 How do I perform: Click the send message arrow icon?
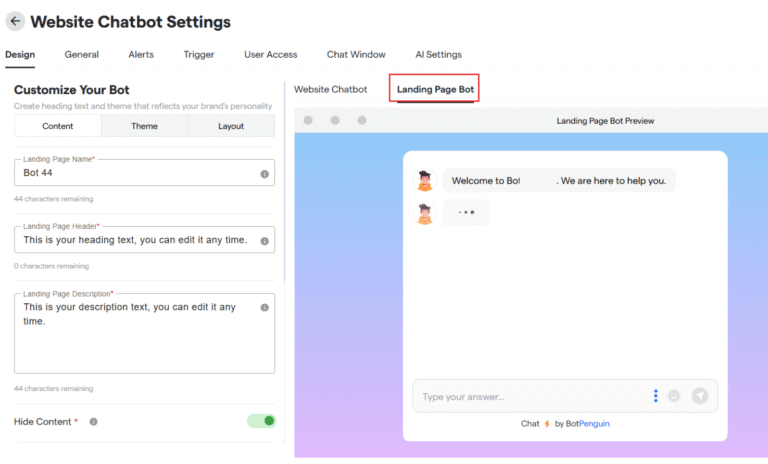pos(700,395)
